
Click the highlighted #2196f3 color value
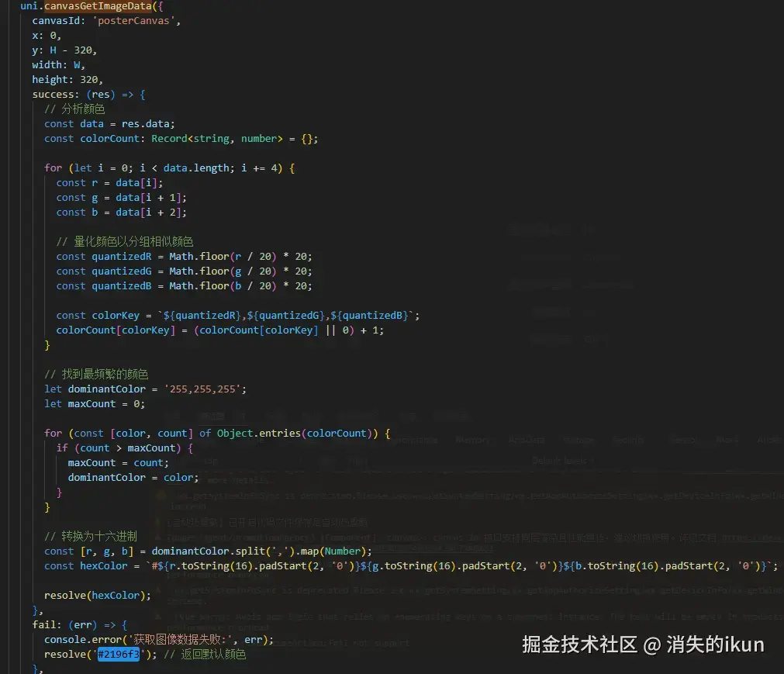(x=118, y=655)
